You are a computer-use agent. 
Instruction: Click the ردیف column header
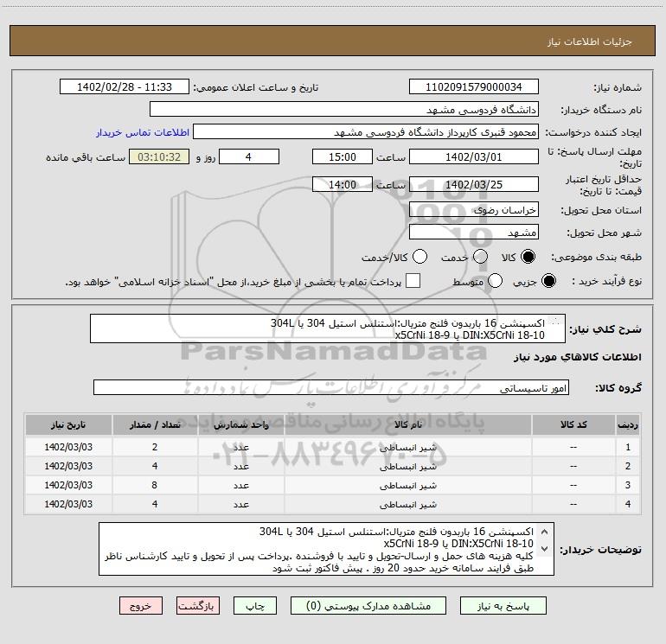[628, 424]
